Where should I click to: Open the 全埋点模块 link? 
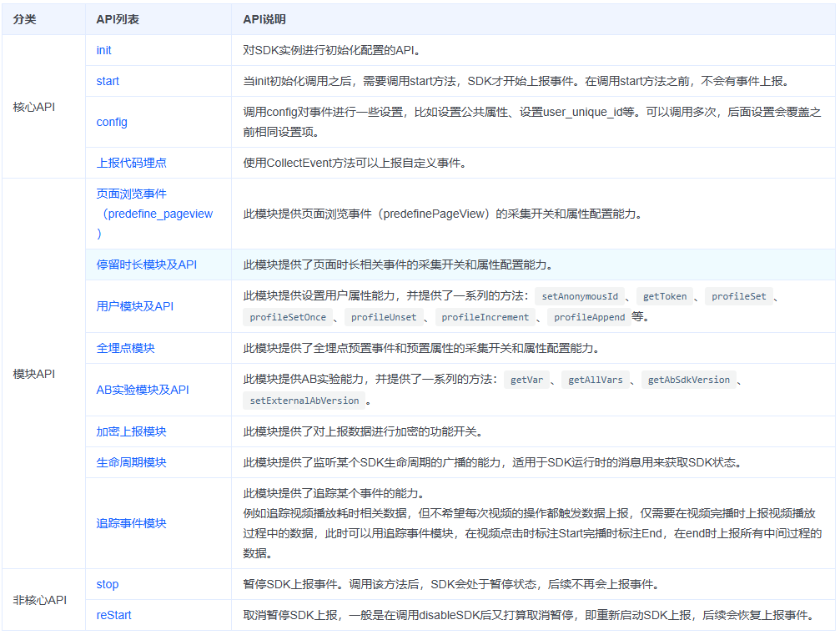point(125,348)
